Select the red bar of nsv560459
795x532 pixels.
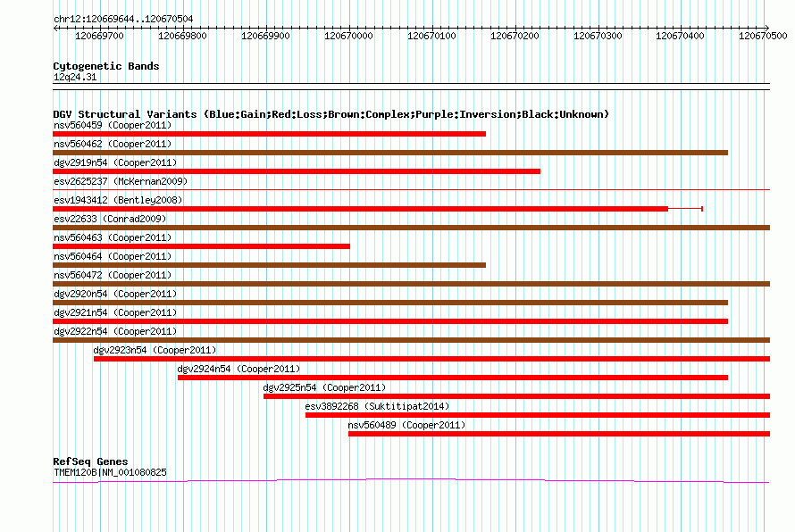269,134
